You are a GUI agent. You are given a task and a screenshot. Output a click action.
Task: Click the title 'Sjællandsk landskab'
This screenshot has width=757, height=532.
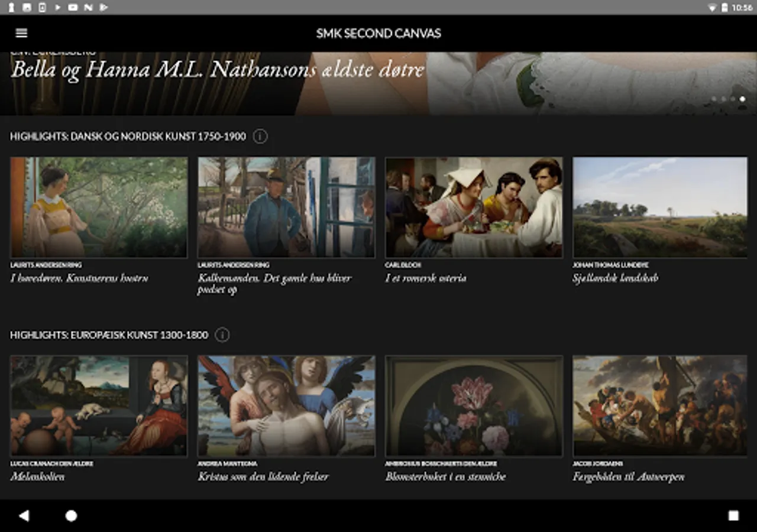coord(615,278)
